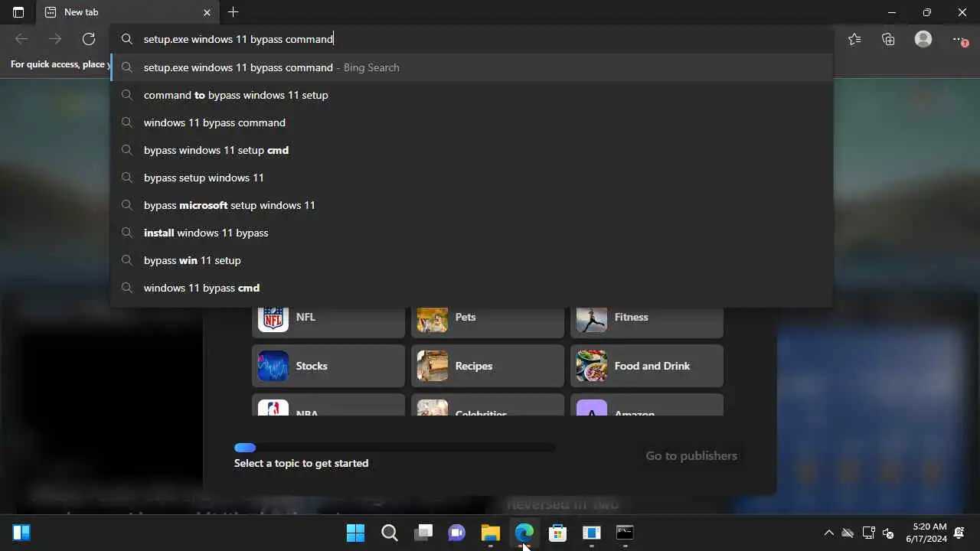Open the Command Prompt taskbar icon
The height and width of the screenshot is (551, 980).
(626, 533)
